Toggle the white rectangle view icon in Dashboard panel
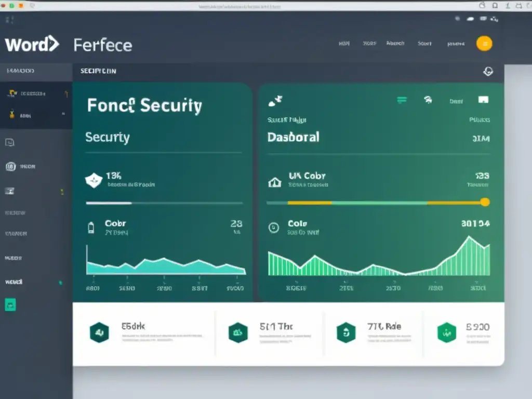This screenshot has height=399, width=532. click(483, 100)
